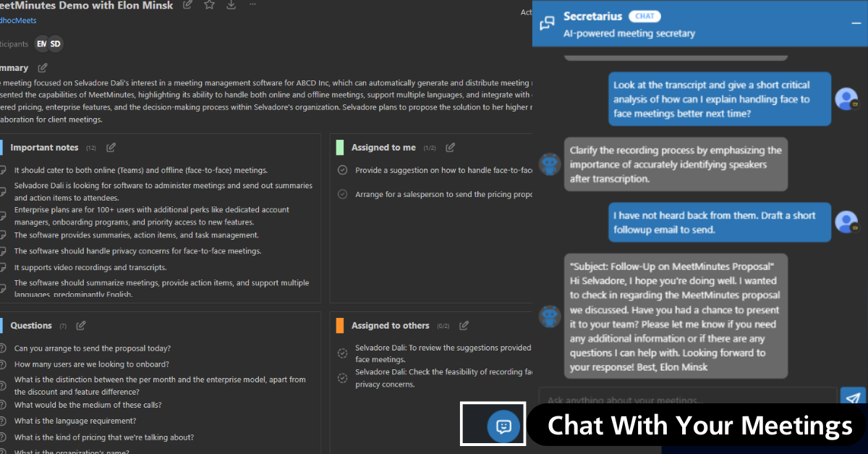Open the chat bubble launcher icon
This screenshot has width=868, height=454.
[x=504, y=426]
